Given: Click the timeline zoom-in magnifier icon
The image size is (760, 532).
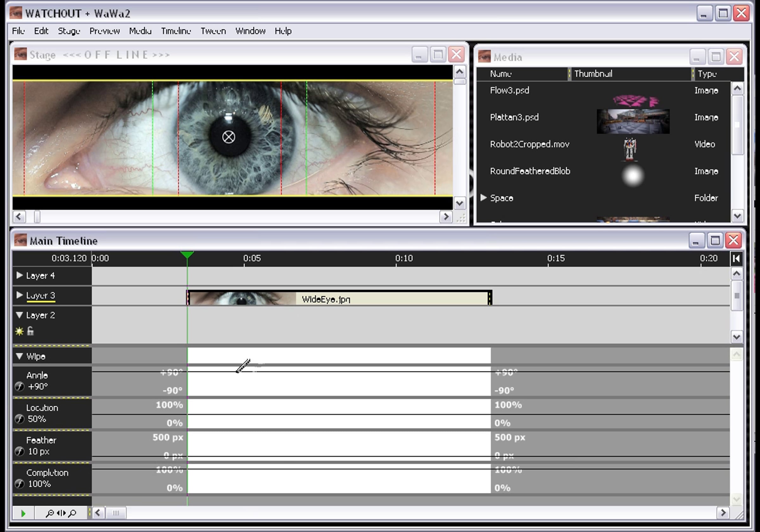Looking at the screenshot, I should (73, 513).
